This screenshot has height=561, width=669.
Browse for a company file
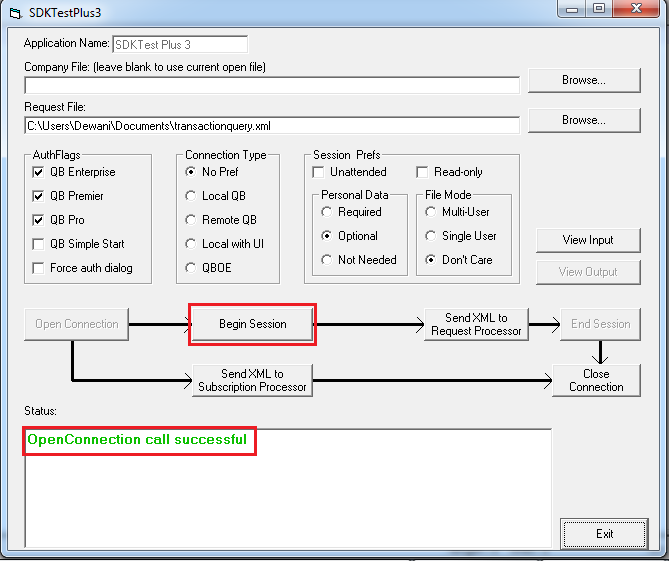click(584, 80)
